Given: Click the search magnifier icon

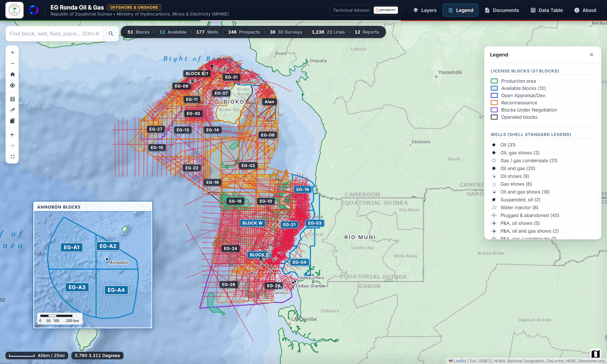Looking at the screenshot, I should tap(111, 34).
